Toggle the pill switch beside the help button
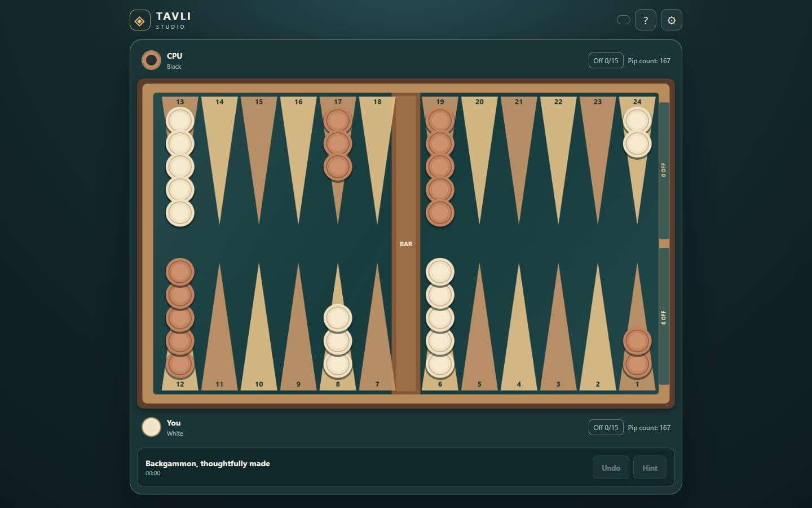 624,20
